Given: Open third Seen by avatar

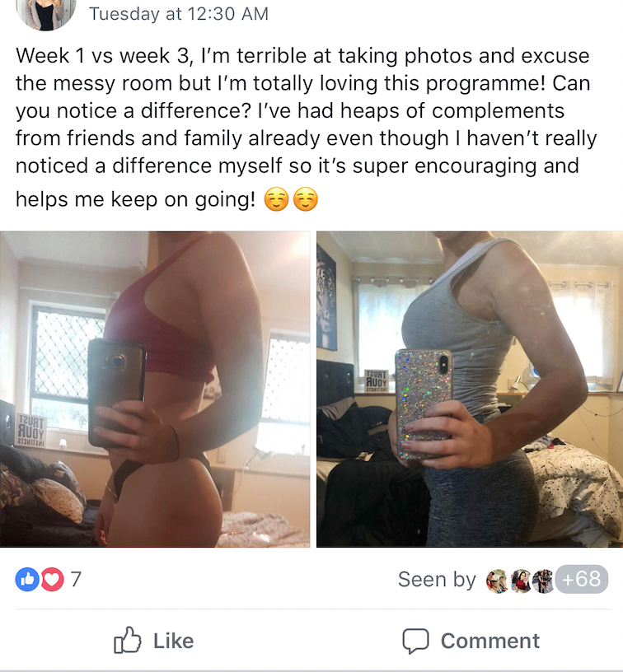Looking at the screenshot, I should [543, 581].
